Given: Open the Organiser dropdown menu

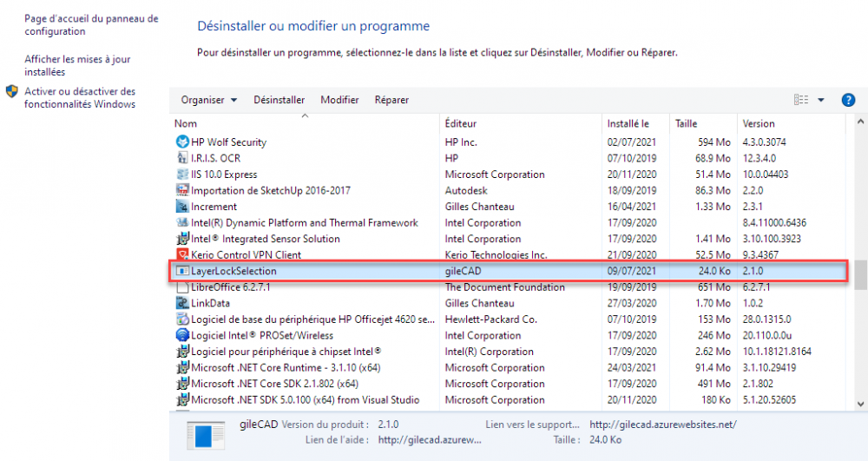Looking at the screenshot, I should pyautogui.click(x=208, y=100).
